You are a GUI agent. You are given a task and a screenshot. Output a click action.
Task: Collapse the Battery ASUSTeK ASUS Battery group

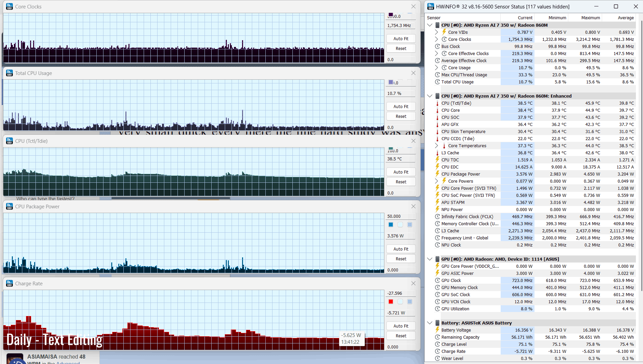click(430, 323)
